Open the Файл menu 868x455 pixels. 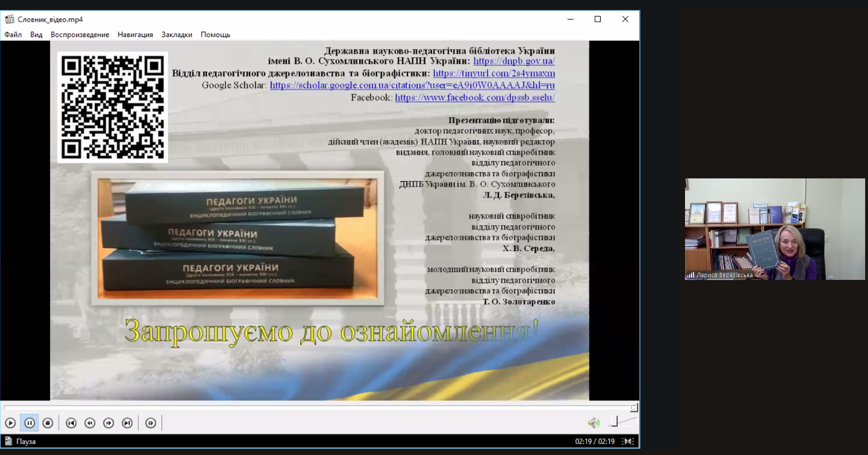point(13,35)
